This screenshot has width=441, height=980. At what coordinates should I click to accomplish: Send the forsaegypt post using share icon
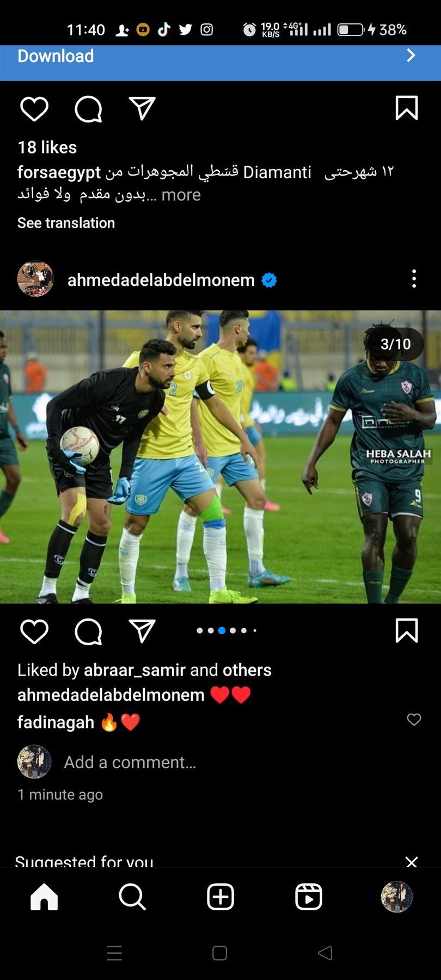pyautogui.click(x=142, y=108)
